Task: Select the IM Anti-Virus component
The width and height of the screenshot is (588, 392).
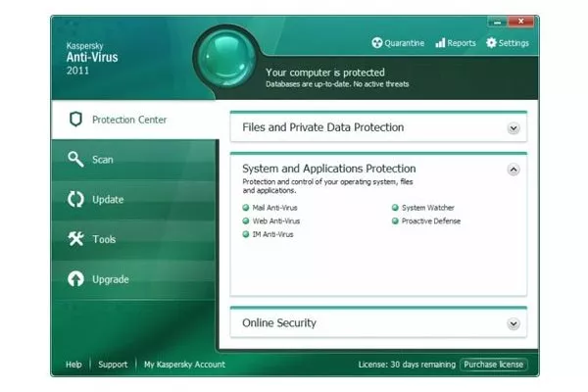Action: (272, 235)
